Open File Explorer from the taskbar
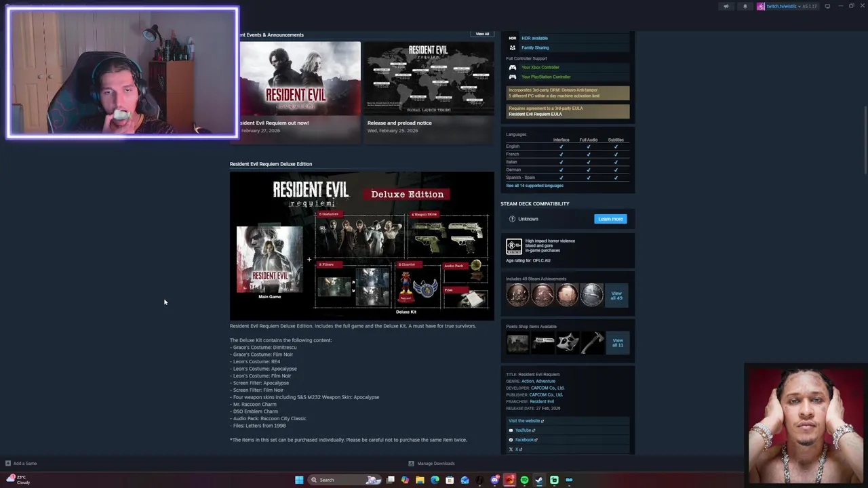This screenshot has height=488, width=868. click(x=420, y=480)
